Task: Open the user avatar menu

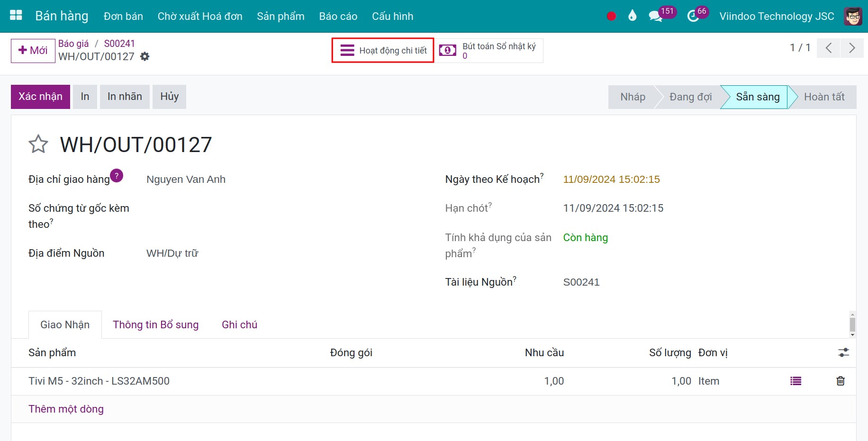Action: coord(853,16)
